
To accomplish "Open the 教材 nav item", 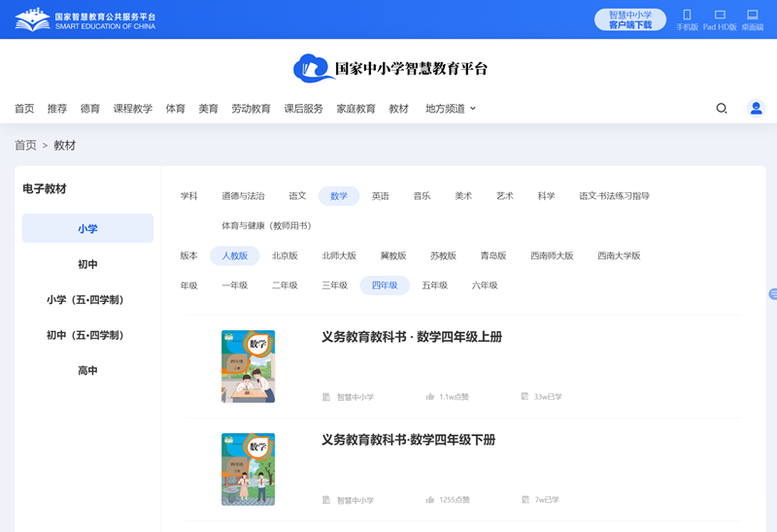I will [x=399, y=109].
